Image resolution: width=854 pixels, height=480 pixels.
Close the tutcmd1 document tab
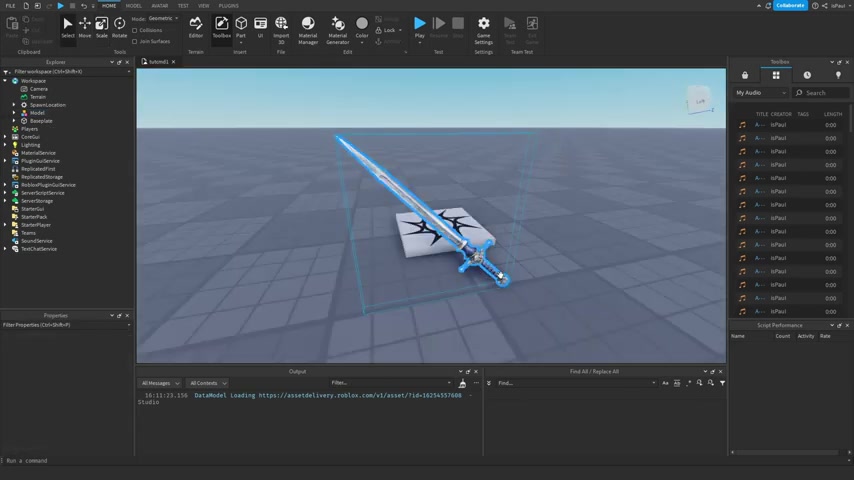point(174,62)
